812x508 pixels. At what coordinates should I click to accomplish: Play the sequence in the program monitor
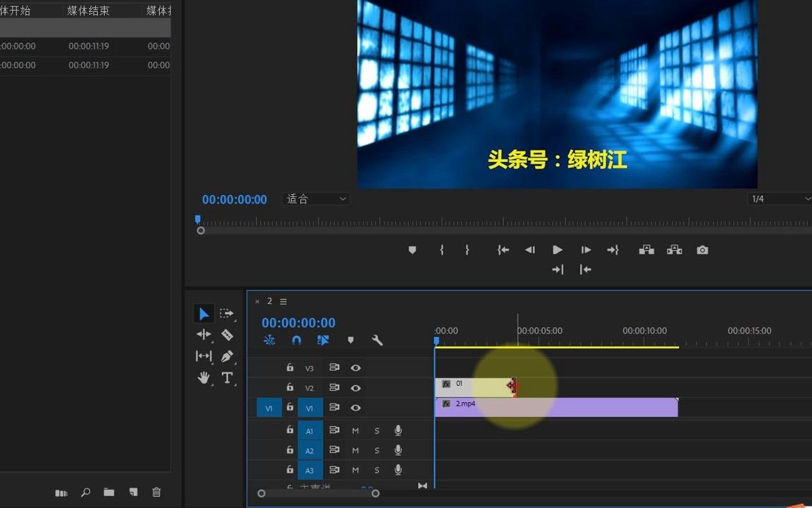[x=557, y=250]
